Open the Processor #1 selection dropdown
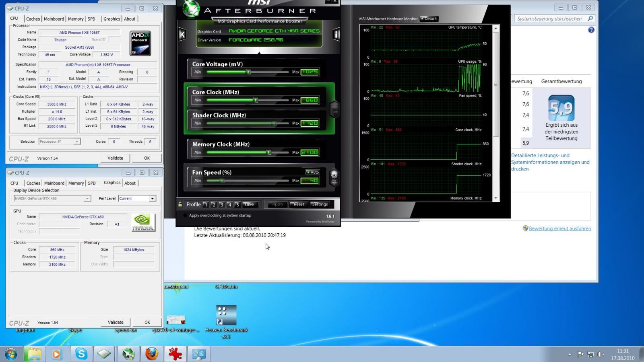 60,142
